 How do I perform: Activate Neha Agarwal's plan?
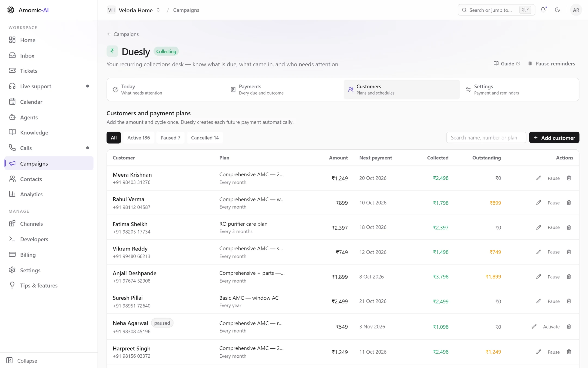click(x=551, y=327)
